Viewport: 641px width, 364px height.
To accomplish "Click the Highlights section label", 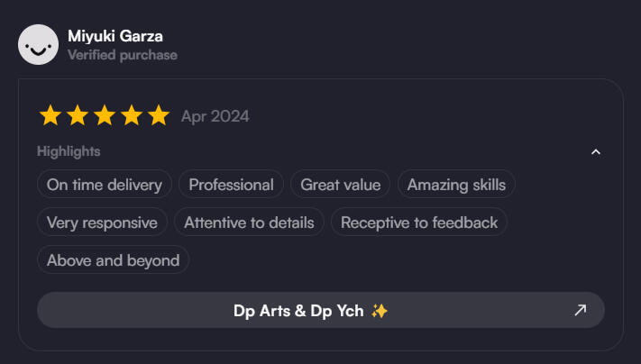I will (69, 151).
